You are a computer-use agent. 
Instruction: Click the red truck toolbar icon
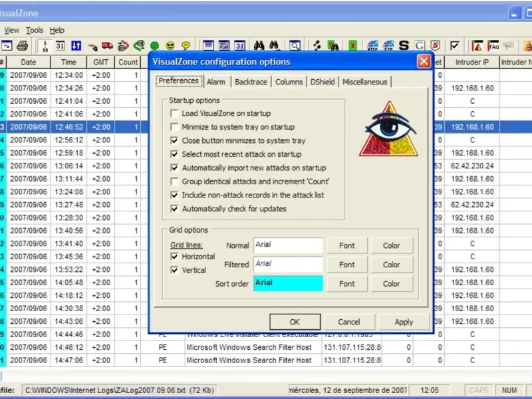pos(108,45)
